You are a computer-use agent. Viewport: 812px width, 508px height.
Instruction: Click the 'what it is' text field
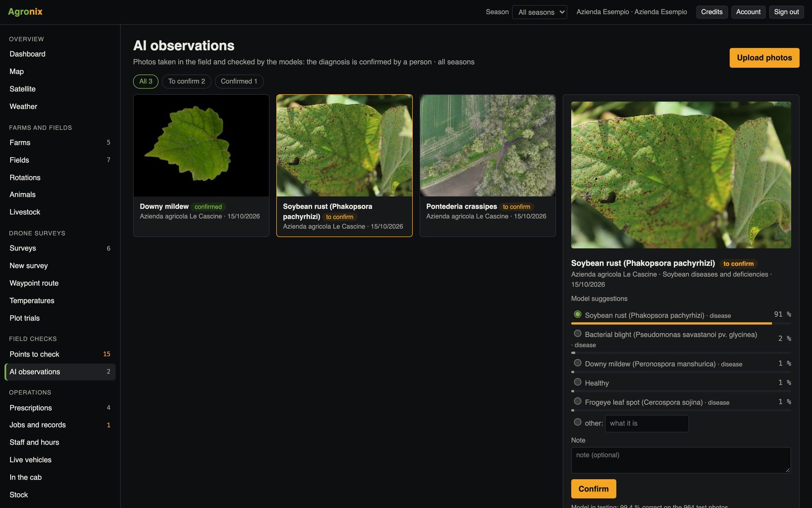647,423
